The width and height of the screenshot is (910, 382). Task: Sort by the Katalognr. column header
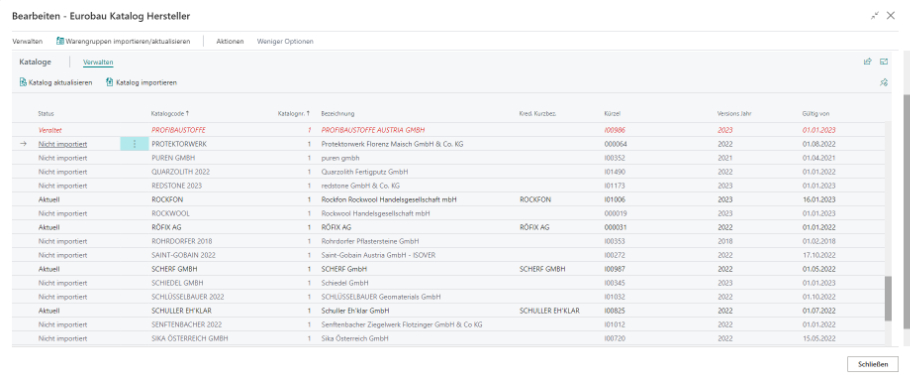[294, 113]
